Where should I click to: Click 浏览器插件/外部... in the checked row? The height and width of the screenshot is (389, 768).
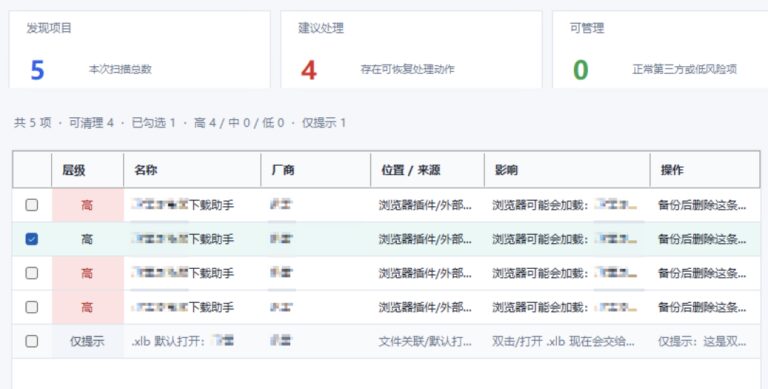pos(425,239)
